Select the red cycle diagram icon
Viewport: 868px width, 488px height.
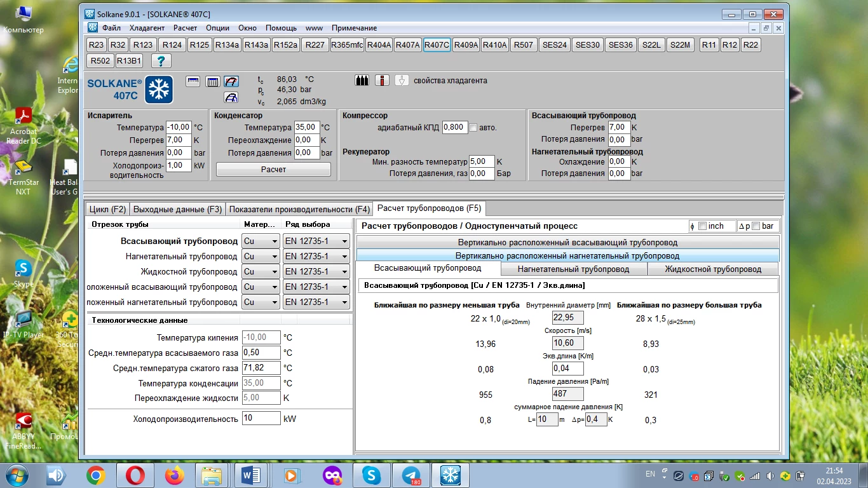pos(231,81)
